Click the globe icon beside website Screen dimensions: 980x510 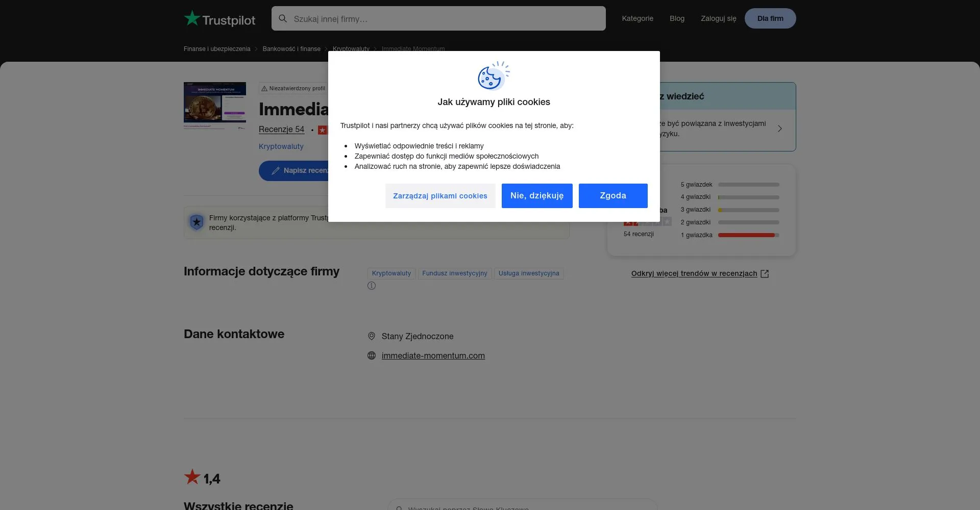tap(372, 355)
